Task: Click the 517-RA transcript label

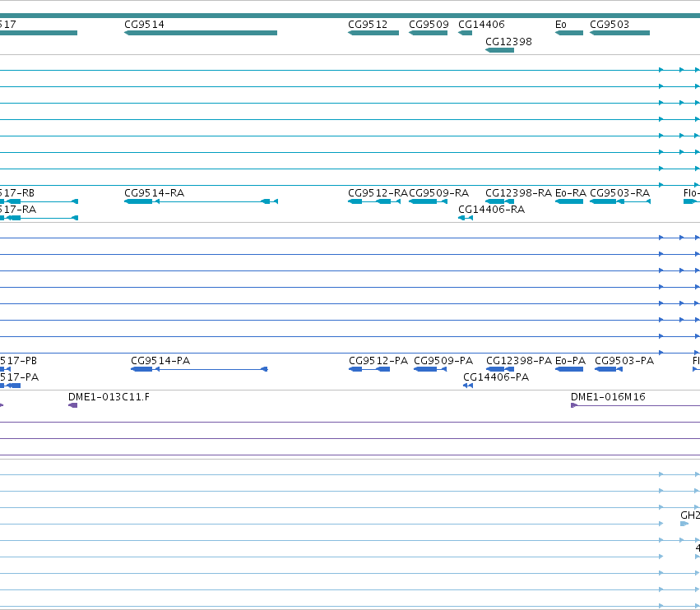Action: click(x=18, y=210)
